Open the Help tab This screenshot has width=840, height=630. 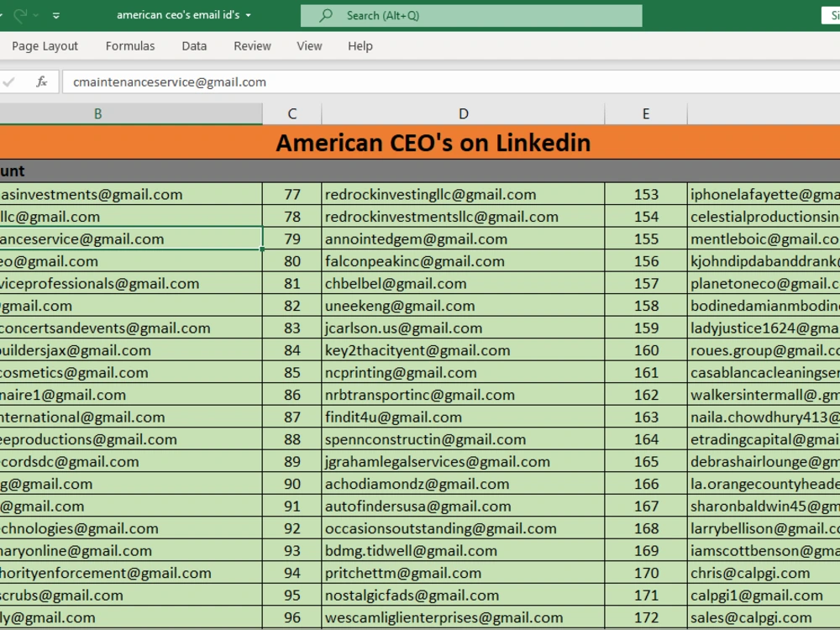tap(360, 46)
